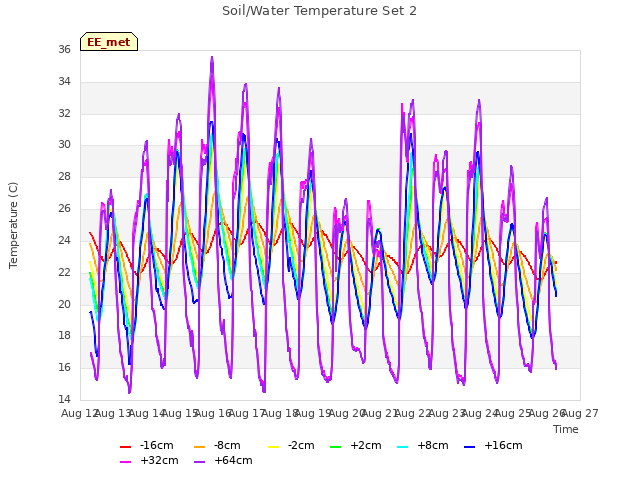The image size is (640, 480).
Task: Click the Temperature (C) y-axis label
Action: coord(13,225)
